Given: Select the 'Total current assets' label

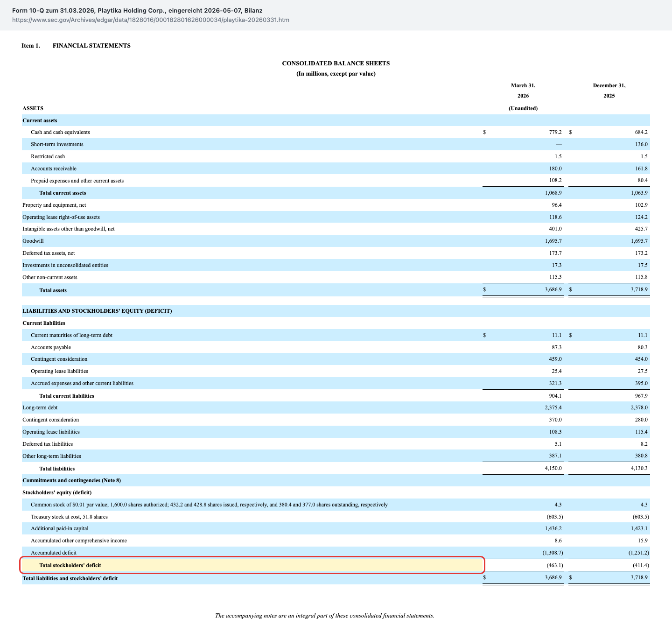Looking at the screenshot, I should pyautogui.click(x=63, y=193).
